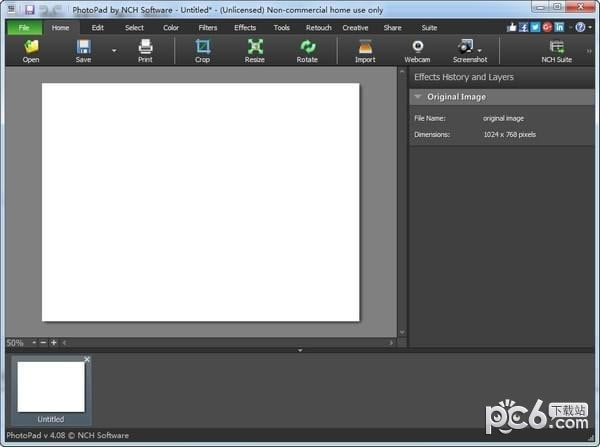Click the zoom in plus button

coord(54,343)
